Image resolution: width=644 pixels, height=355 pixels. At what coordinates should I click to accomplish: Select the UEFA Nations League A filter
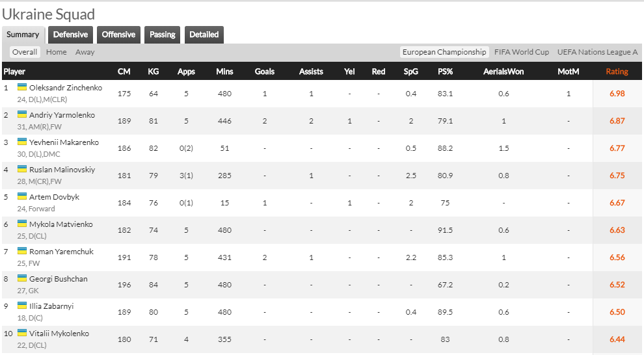point(597,52)
